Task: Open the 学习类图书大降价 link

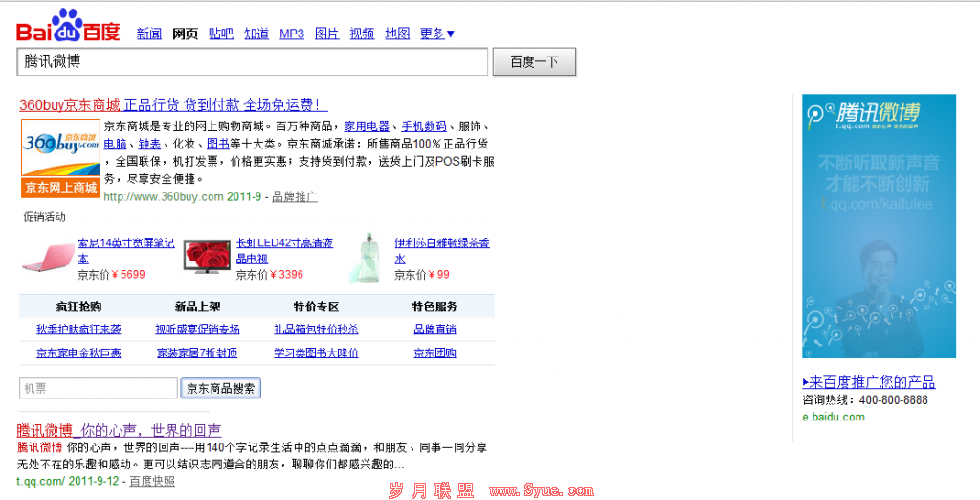Action: 316,352
